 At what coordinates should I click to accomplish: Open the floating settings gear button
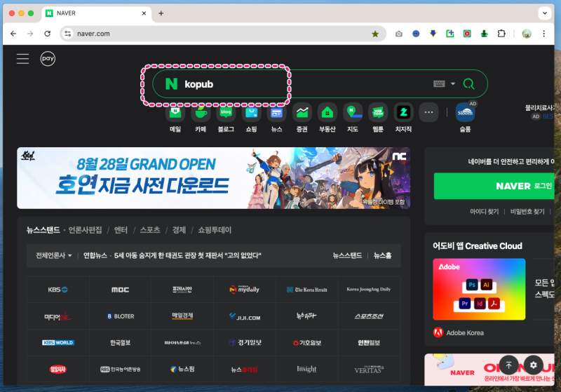click(x=534, y=365)
